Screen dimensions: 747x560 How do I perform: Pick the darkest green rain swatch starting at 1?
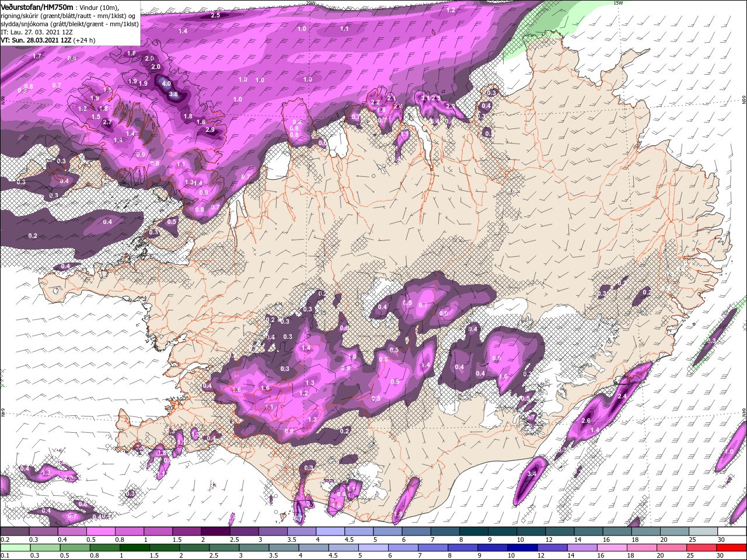tap(135, 547)
